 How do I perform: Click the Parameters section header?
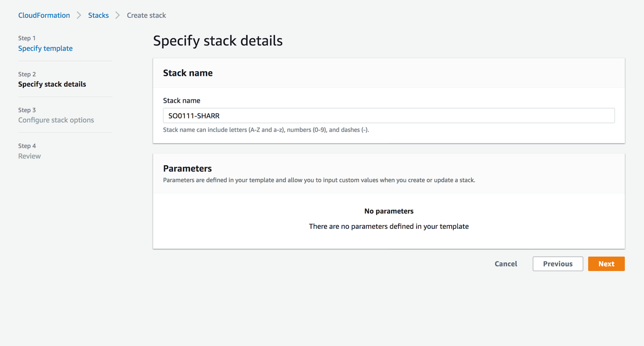coord(187,168)
